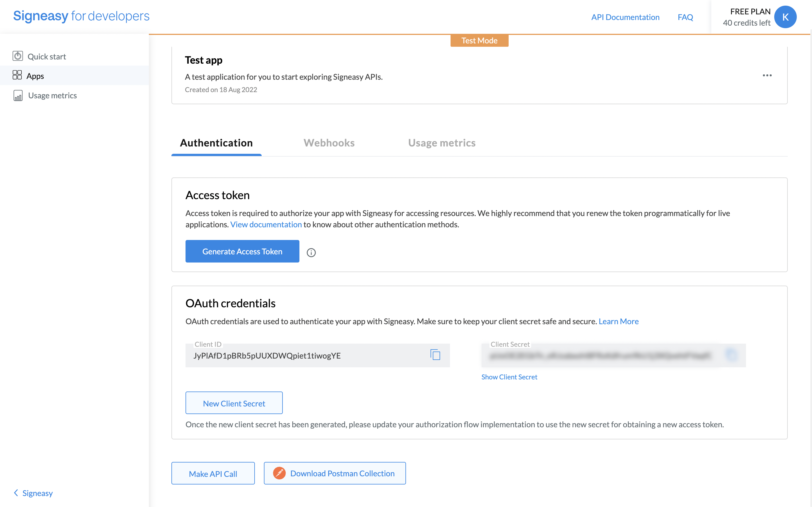
Task: Click the Postman logo icon
Action: click(279, 473)
